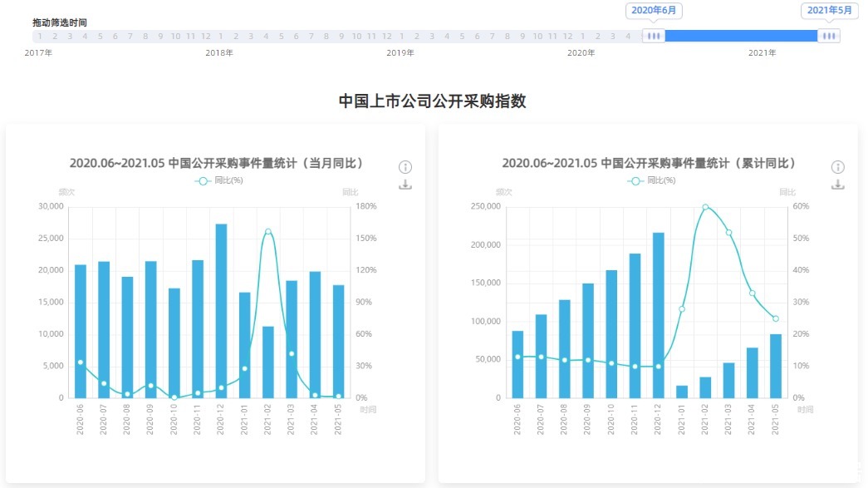Click the 2020-06 bar in 当月同比 chart

tap(81, 333)
